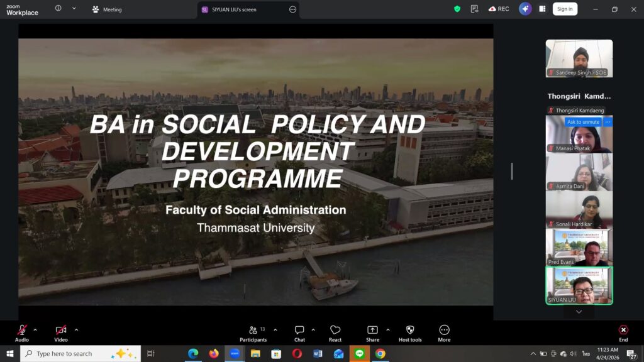Open clock showing 11:23 AM

coord(608,353)
